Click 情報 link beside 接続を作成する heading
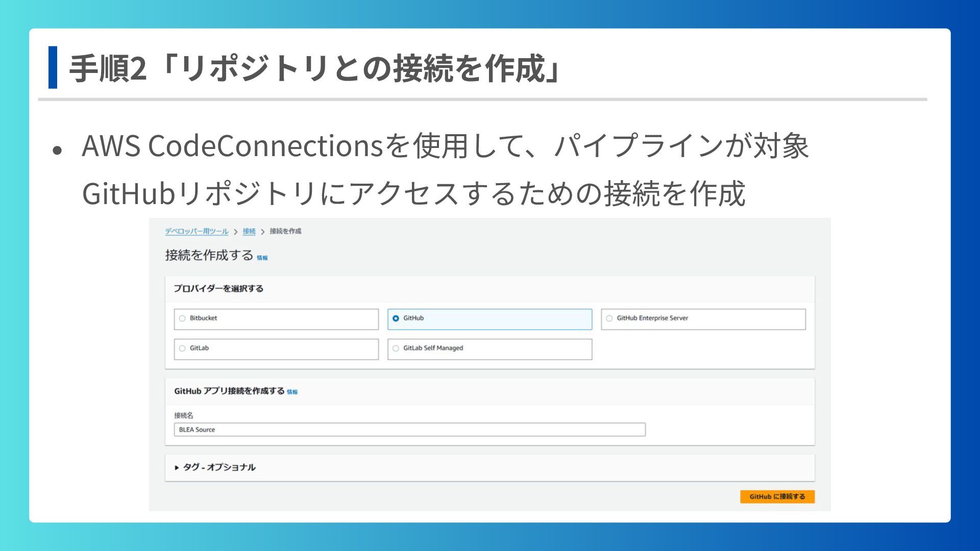This screenshot has width=980, height=551. point(262,258)
